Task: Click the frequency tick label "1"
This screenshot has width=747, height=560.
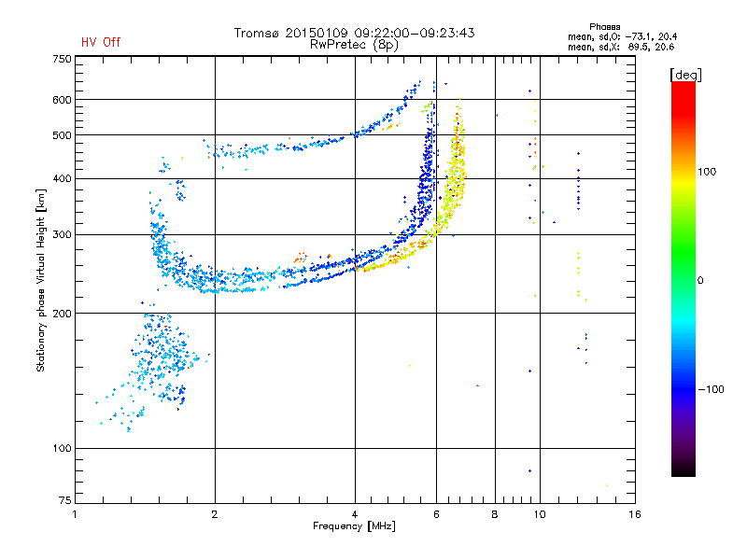Action: click(x=75, y=514)
